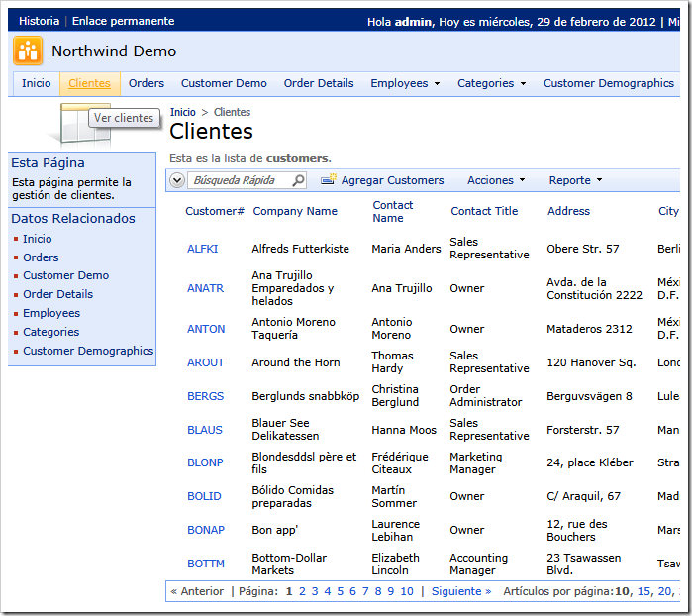
Task: Click Enlace permanente link
Action: 123,21
